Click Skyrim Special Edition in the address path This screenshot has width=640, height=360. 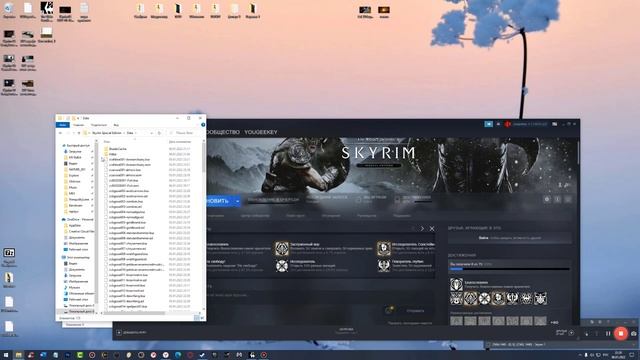(x=107, y=133)
